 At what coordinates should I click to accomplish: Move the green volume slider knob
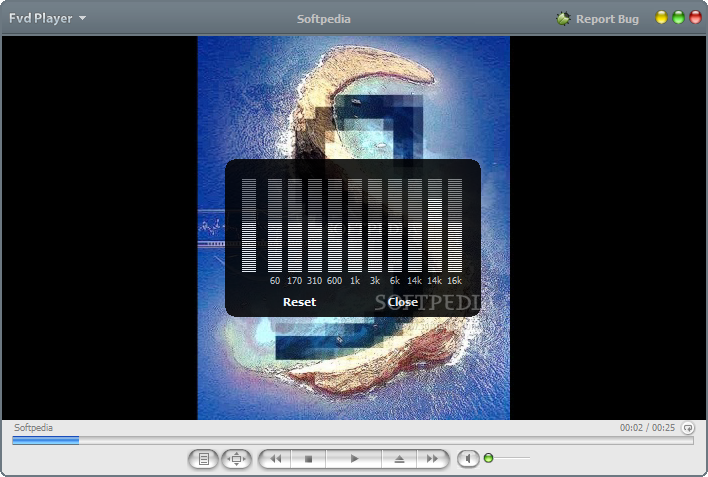pyautogui.click(x=488, y=458)
